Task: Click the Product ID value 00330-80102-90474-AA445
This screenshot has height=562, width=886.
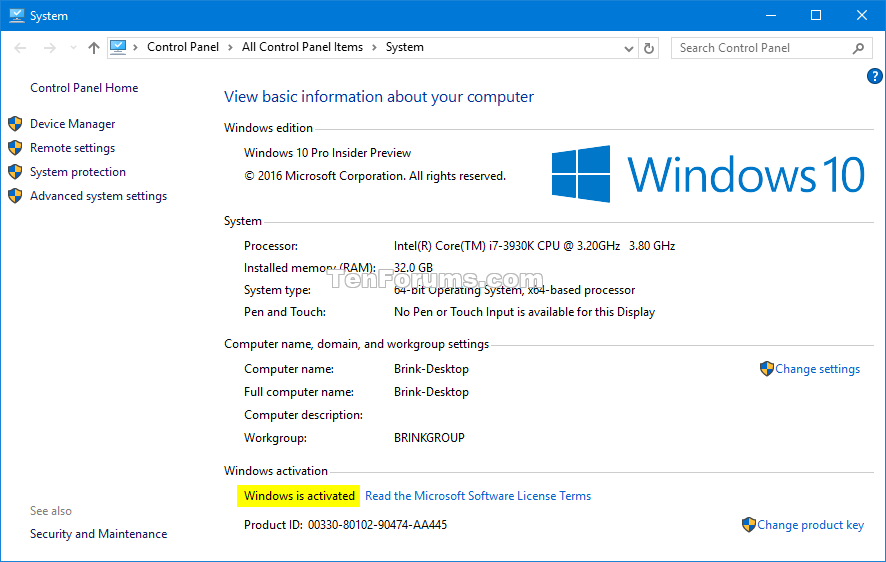Action: pos(377,525)
